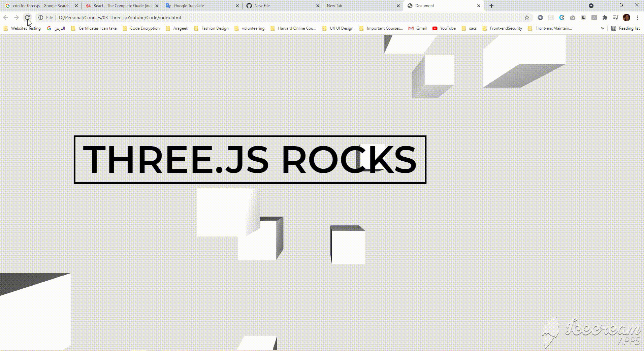Open the browser Extensions puzzle icon

[605, 18]
